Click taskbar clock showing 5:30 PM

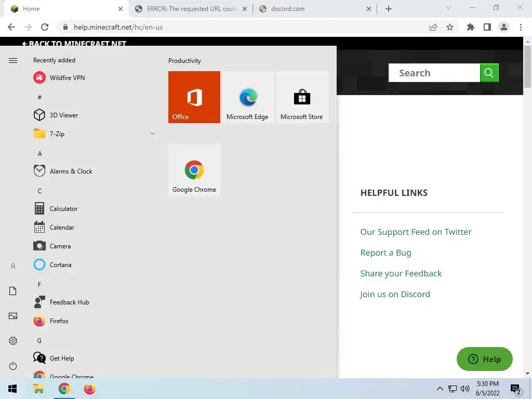(x=487, y=389)
